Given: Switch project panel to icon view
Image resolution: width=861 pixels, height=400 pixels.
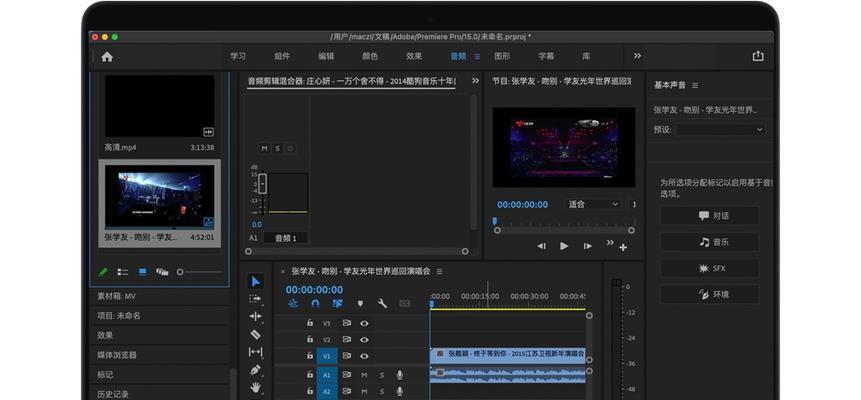Looking at the screenshot, I should point(142,272).
